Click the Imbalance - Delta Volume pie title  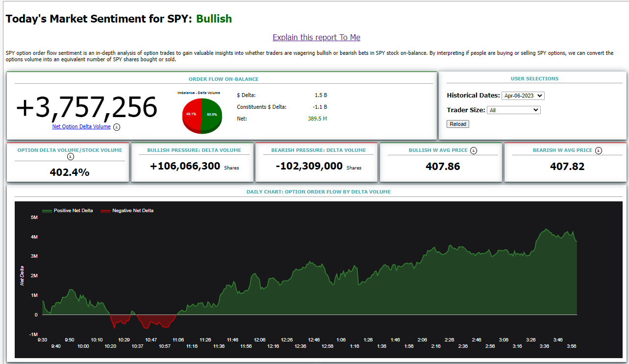(199, 93)
